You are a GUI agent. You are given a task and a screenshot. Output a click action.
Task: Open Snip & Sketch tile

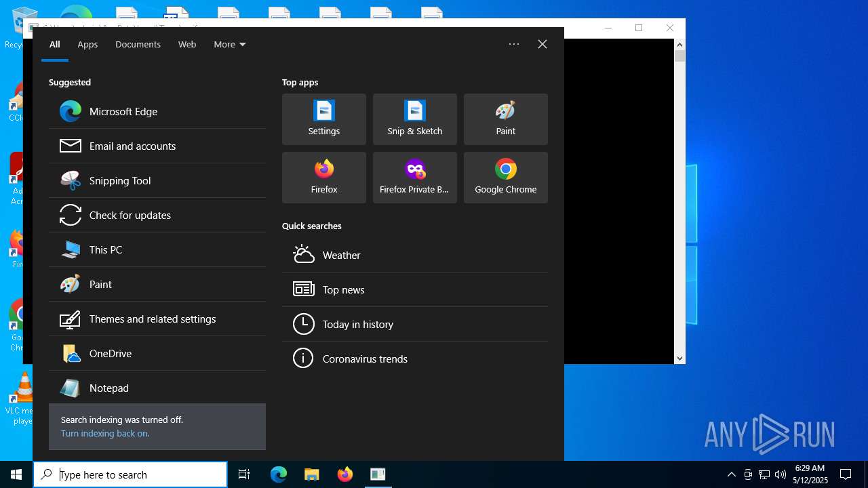[x=415, y=119]
